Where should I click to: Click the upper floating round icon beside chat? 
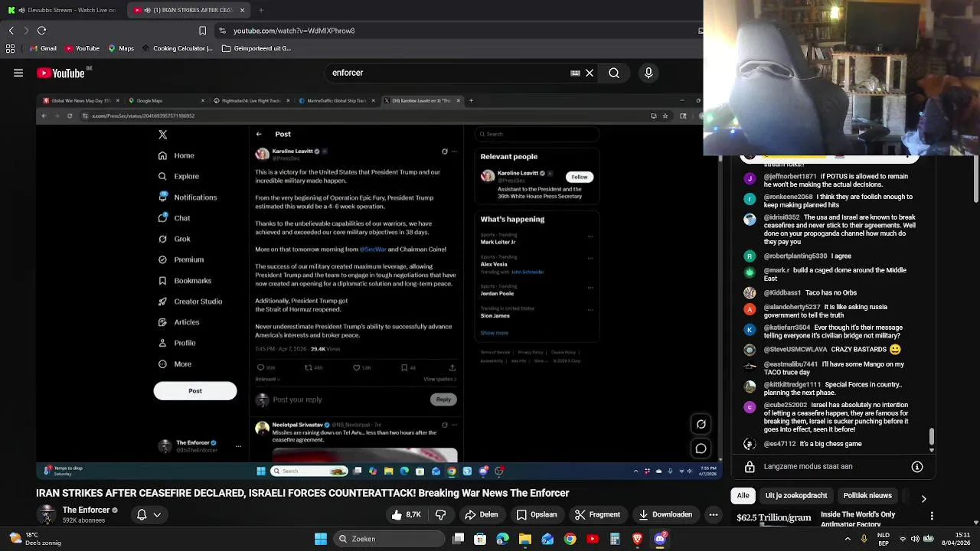pyautogui.click(x=701, y=424)
